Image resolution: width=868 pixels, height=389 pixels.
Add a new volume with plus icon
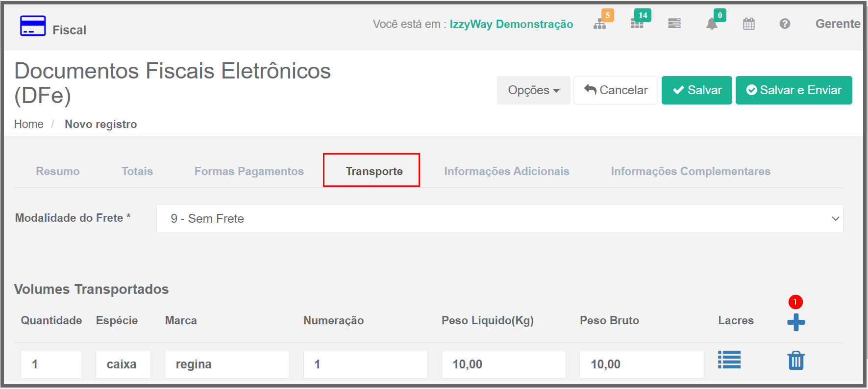pyautogui.click(x=796, y=322)
